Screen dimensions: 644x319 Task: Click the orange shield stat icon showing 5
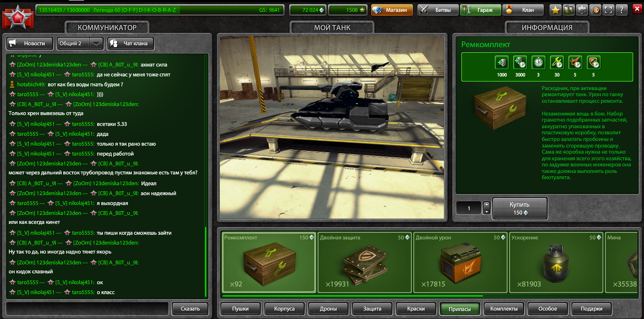point(594,62)
